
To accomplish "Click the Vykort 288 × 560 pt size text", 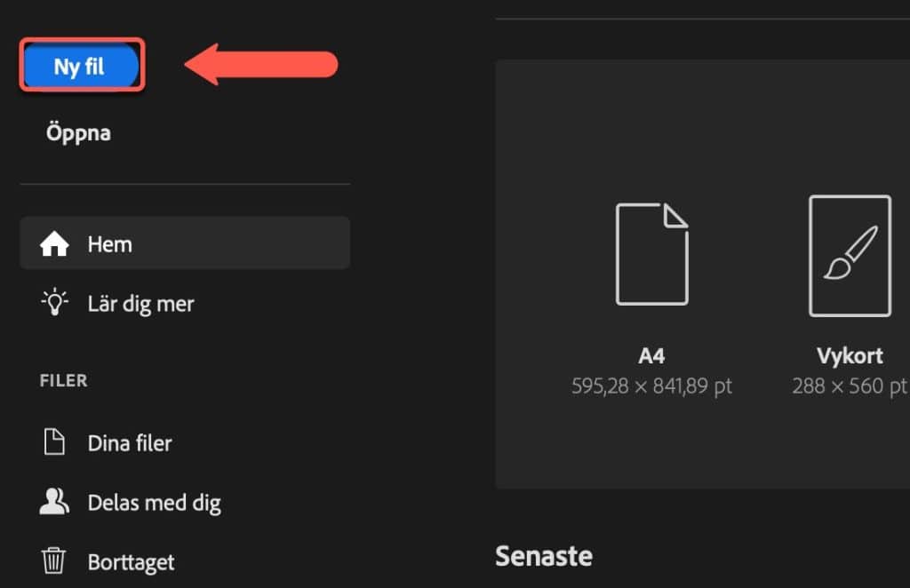I will pos(850,385).
